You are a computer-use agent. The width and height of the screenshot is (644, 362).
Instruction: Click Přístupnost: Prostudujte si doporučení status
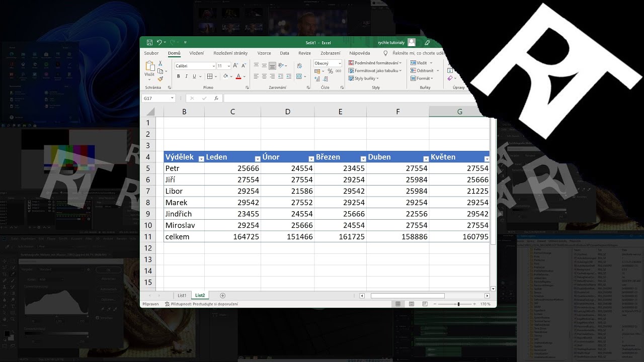pos(201,304)
